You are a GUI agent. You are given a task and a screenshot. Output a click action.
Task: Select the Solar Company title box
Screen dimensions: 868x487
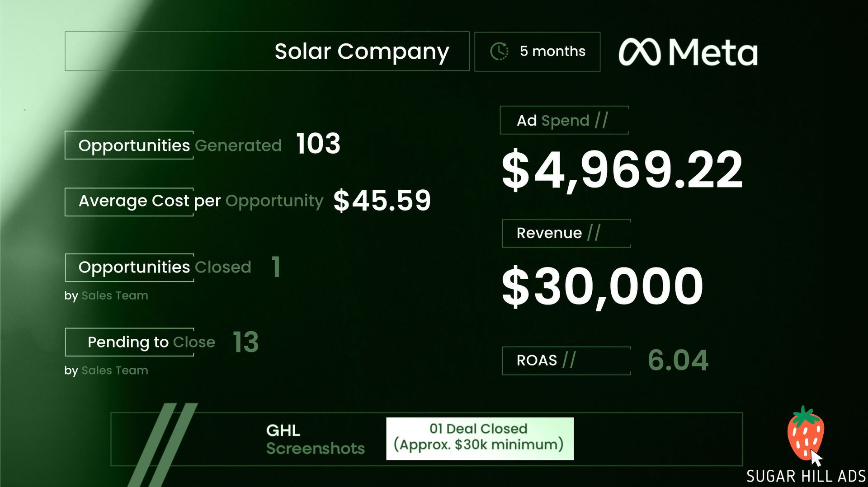tap(267, 52)
